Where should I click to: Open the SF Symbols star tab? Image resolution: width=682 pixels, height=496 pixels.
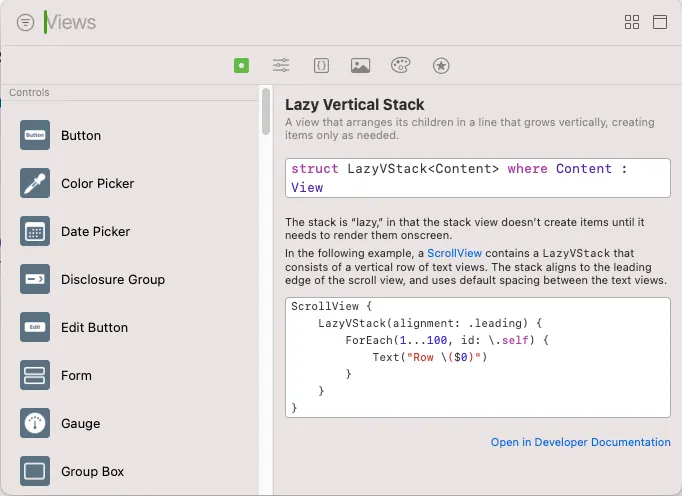pos(441,65)
